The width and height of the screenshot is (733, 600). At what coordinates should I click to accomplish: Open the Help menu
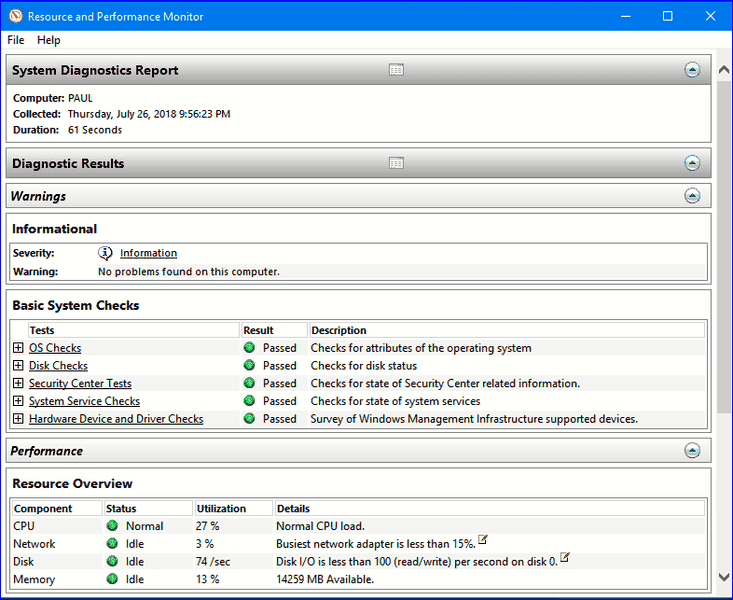49,40
